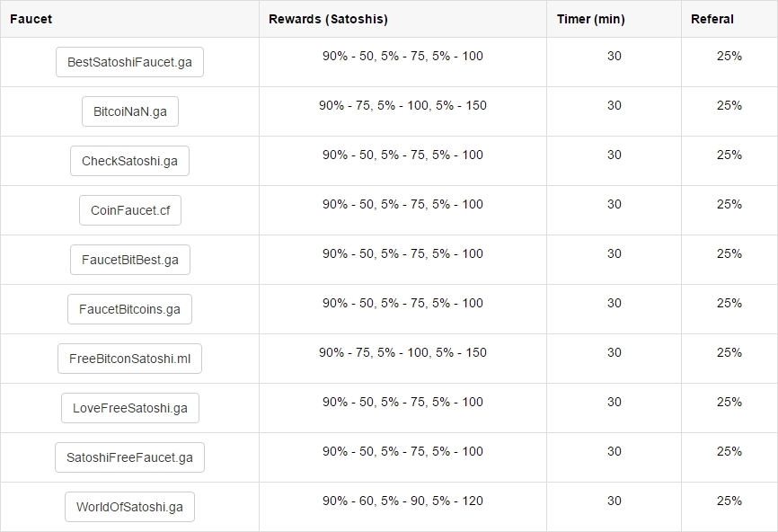Select the CoinFaucet.cf button
This screenshot has height=532, width=778.
pyautogui.click(x=130, y=210)
